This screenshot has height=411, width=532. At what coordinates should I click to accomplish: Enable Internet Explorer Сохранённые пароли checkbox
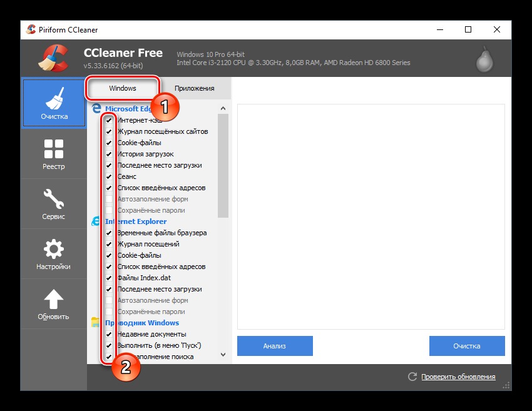[109, 312]
